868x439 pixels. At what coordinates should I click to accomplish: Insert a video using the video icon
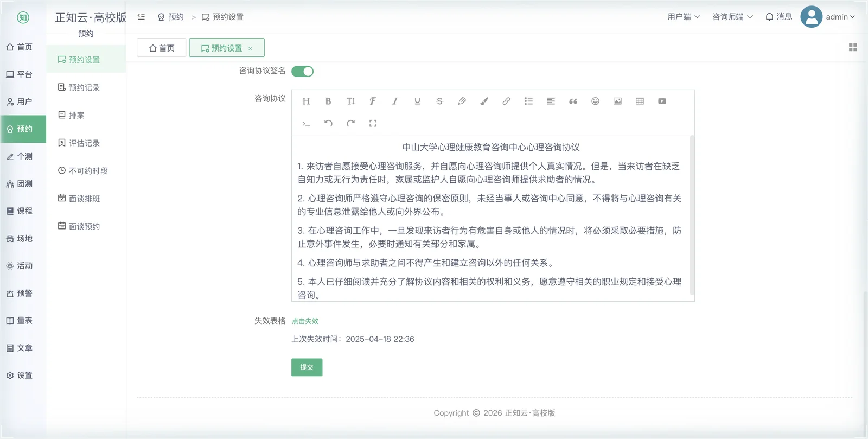click(662, 101)
